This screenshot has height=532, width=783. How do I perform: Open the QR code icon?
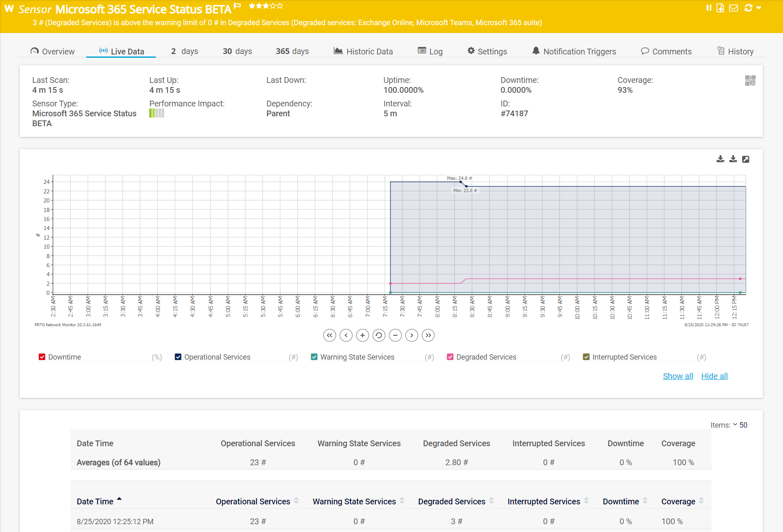click(x=750, y=80)
